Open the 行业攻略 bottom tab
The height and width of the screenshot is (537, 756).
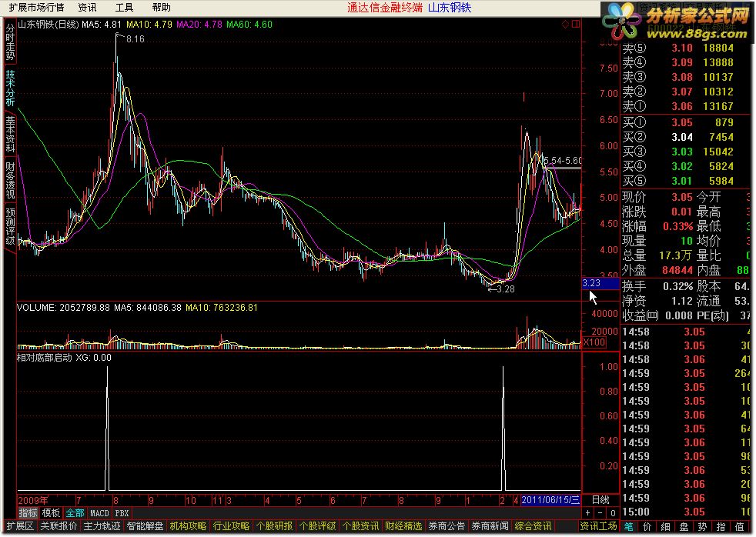tap(230, 526)
